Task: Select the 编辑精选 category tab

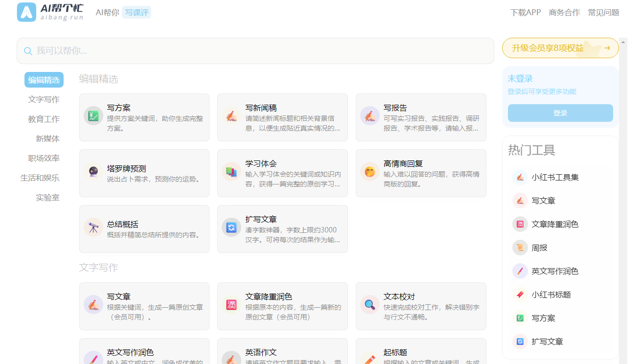Action: point(44,80)
